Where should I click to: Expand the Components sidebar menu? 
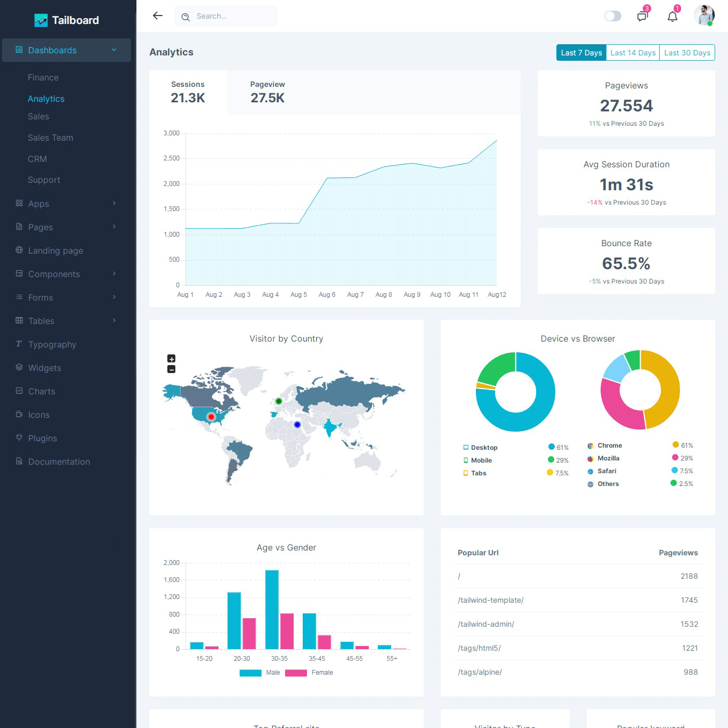pyautogui.click(x=53, y=274)
